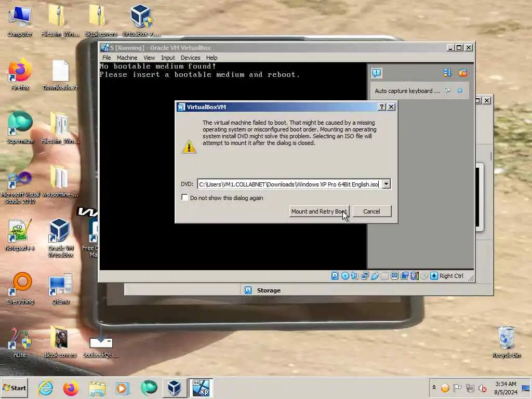Image resolution: width=532 pixels, height=399 pixels.
Task: Click the pin icon beside Auto capture keyboard
Action: pyautogui.click(x=448, y=90)
